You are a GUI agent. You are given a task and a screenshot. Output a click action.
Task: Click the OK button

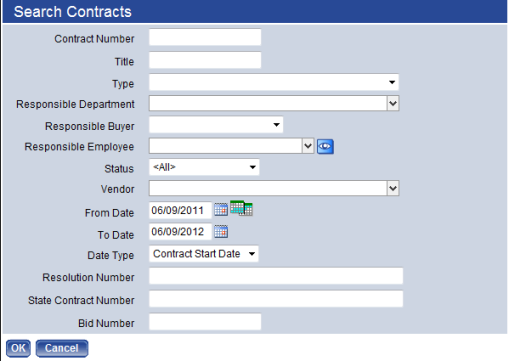[18, 348]
